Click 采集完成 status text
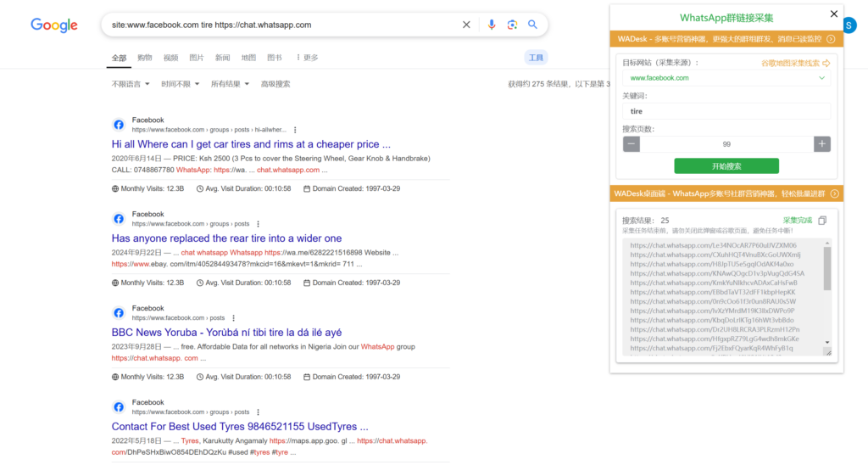 (797, 221)
